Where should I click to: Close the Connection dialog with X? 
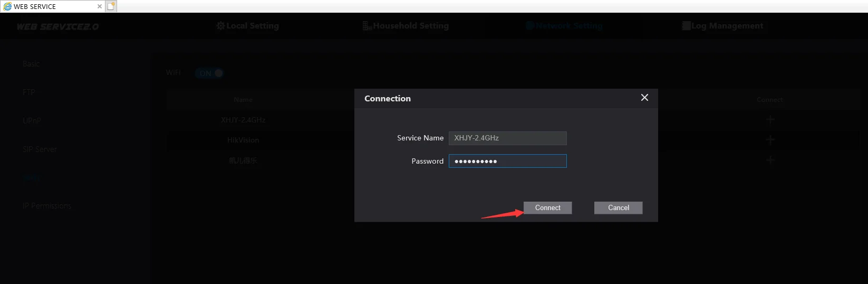point(644,98)
